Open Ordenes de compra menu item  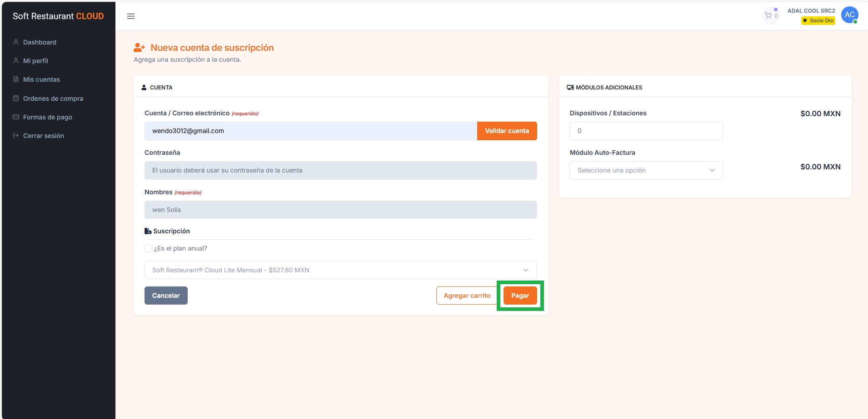pyautogui.click(x=53, y=99)
